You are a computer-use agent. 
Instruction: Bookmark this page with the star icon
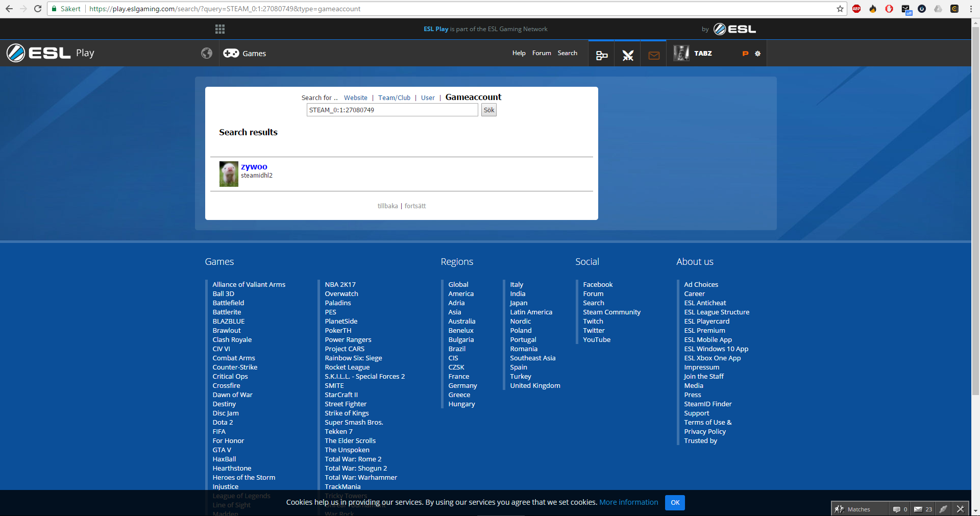(x=840, y=9)
